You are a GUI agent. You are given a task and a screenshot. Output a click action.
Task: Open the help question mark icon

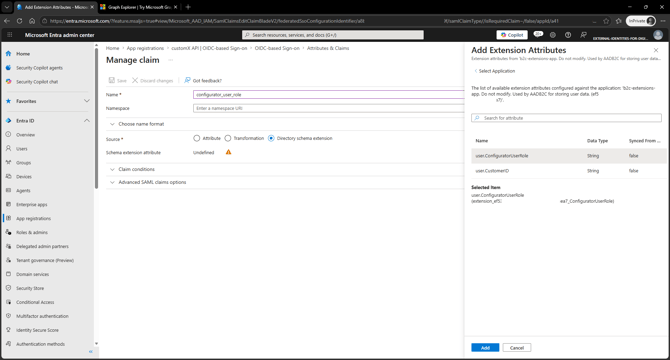[x=568, y=35]
